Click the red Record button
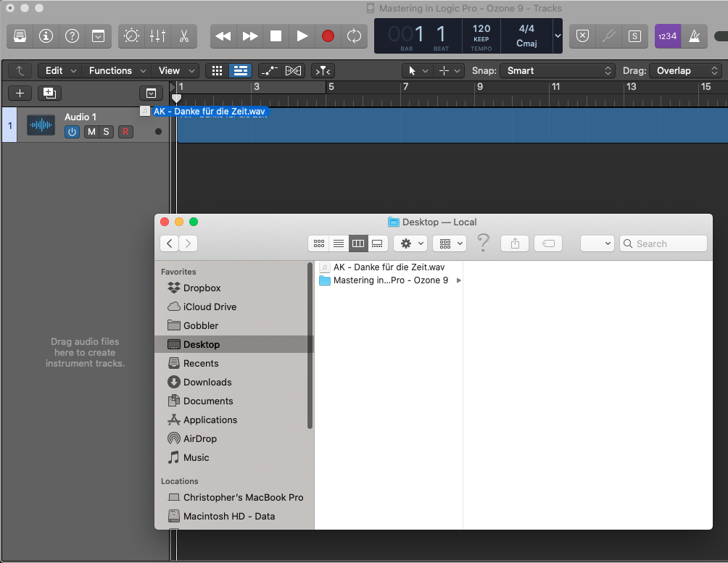The width and height of the screenshot is (728, 563). [x=328, y=36]
